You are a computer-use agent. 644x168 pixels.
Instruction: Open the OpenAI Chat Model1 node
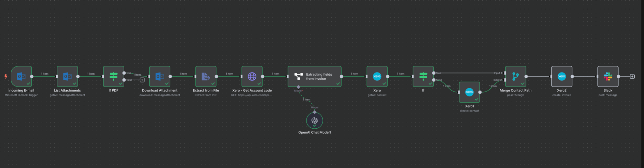315,120
